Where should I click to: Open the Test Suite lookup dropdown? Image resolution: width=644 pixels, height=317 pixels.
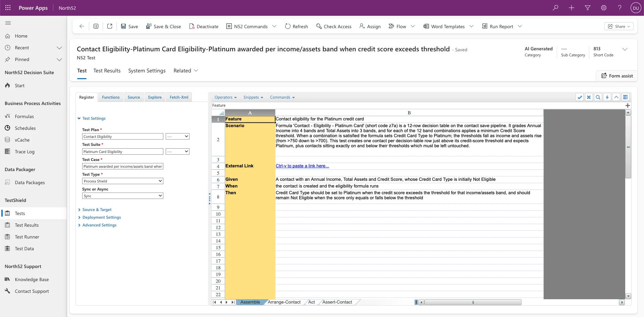pyautogui.click(x=177, y=152)
